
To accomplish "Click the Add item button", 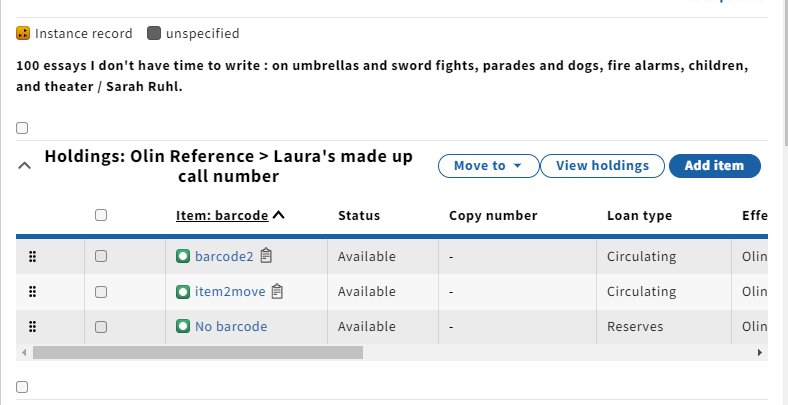I will pyautogui.click(x=715, y=166).
